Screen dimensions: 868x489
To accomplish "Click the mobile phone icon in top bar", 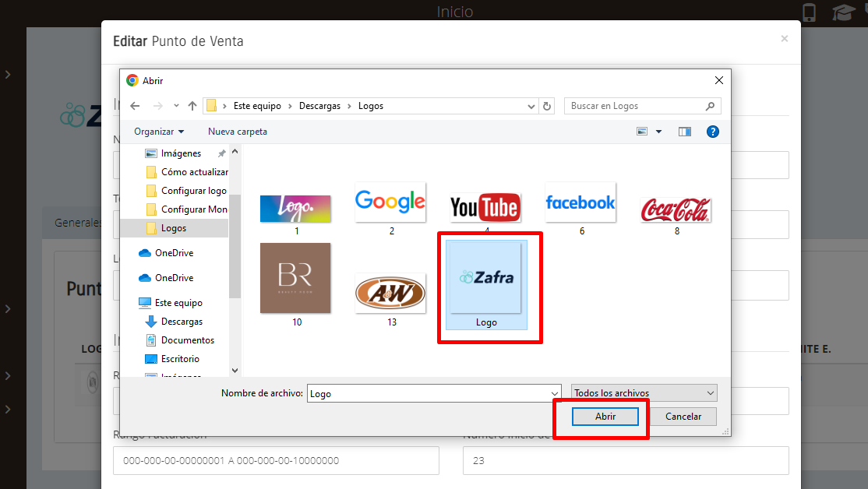I will click(x=809, y=12).
